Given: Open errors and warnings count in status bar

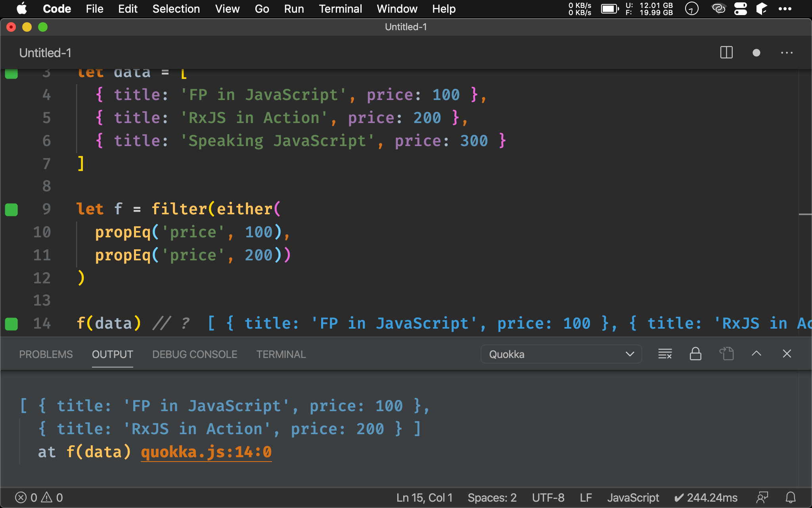Looking at the screenshot, I should 39,498.
